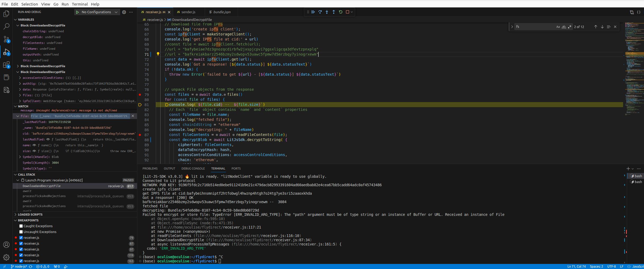
Task: Start debugging with green play button
Action: 77,12
